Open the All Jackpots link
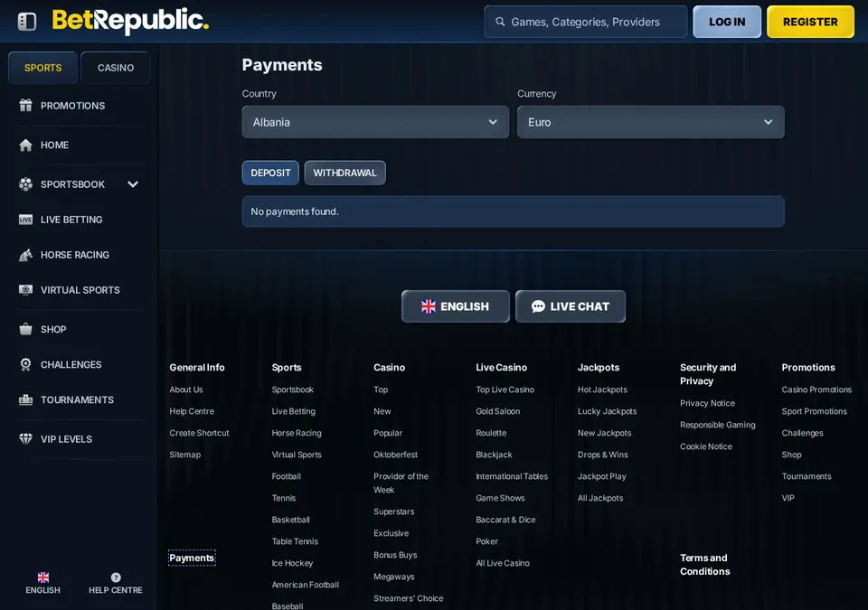This screenshot has height=610, width=868. [x=600, y=498]
